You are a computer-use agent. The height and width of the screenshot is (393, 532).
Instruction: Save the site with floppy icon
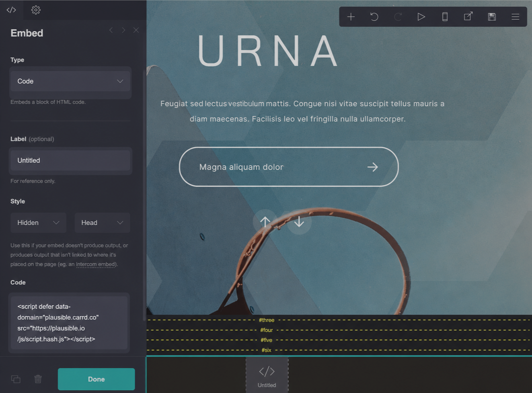(492, 17)
